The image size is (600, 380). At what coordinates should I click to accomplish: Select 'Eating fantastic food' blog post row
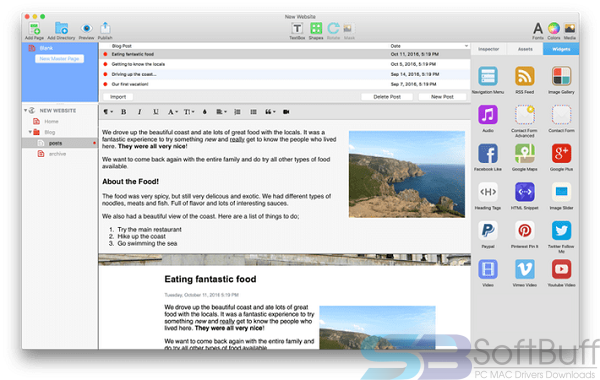(285, 54)
